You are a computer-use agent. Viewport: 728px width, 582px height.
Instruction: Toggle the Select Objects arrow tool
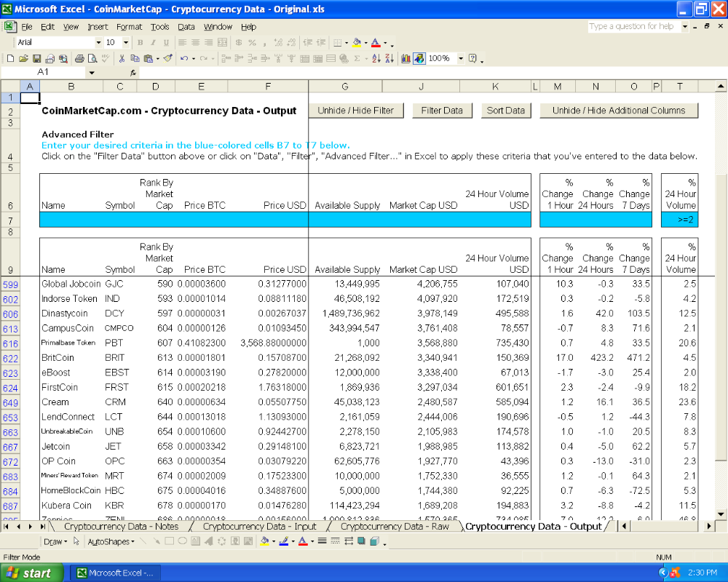coord(76,541)
